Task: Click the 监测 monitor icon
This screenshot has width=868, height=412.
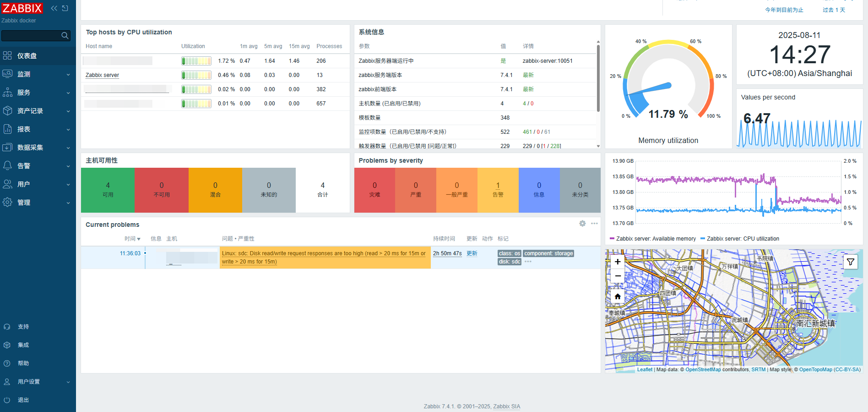Action: (7, 74)
